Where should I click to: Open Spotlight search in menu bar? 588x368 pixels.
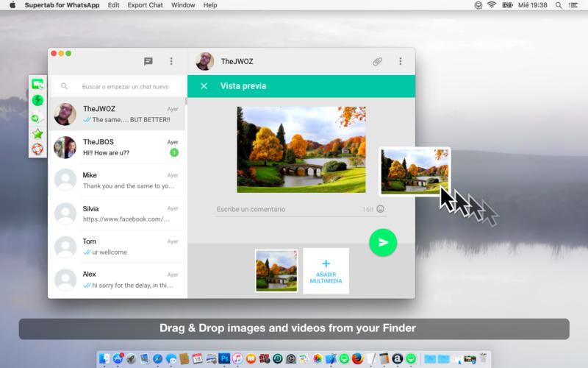[559, 5]
